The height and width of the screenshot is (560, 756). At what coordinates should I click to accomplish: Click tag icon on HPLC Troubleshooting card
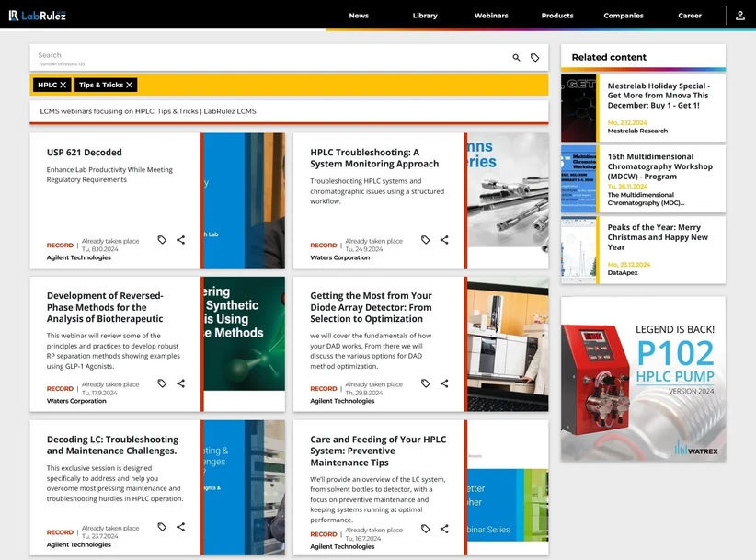(425, 240)
